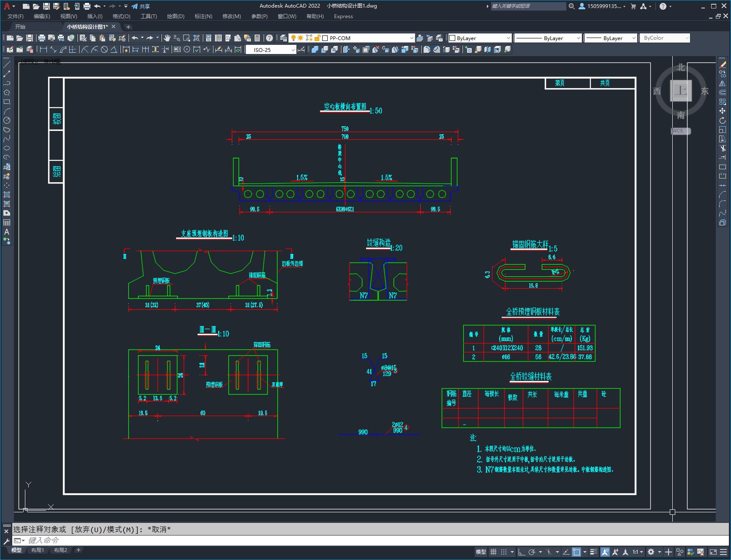
Task: Open the ByLayer linetype dropdown
Action: point(548,38)
